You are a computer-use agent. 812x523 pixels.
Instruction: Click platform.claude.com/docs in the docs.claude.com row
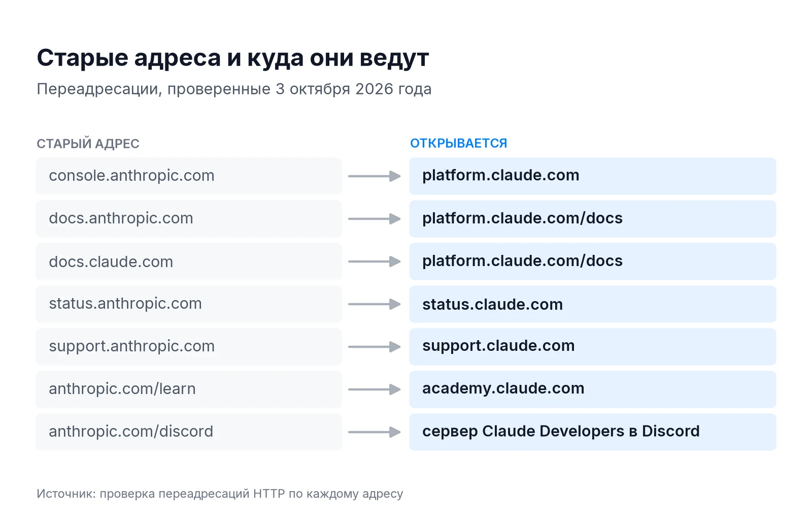[x=593, y=261]
